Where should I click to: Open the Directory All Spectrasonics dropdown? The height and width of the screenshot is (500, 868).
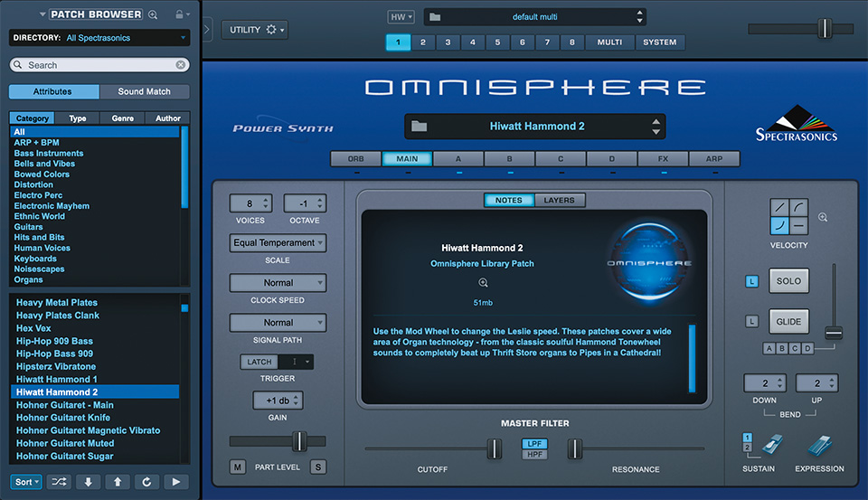(99, 38)
